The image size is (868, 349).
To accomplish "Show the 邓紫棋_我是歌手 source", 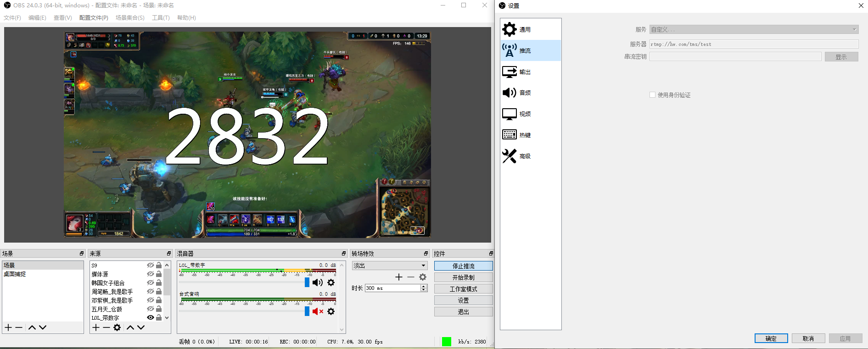I will tap(151, 300).
